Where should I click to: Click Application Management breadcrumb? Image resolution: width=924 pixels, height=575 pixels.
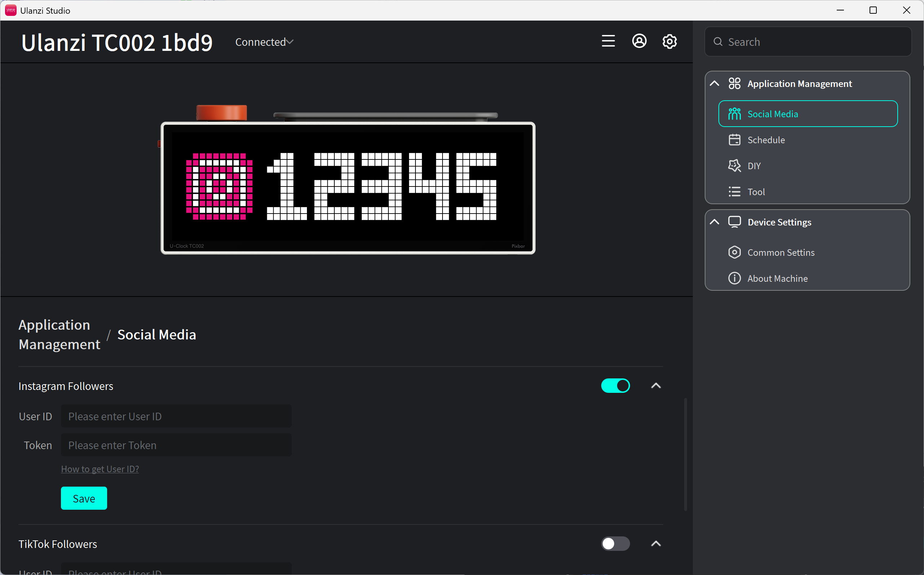[59, 334]
